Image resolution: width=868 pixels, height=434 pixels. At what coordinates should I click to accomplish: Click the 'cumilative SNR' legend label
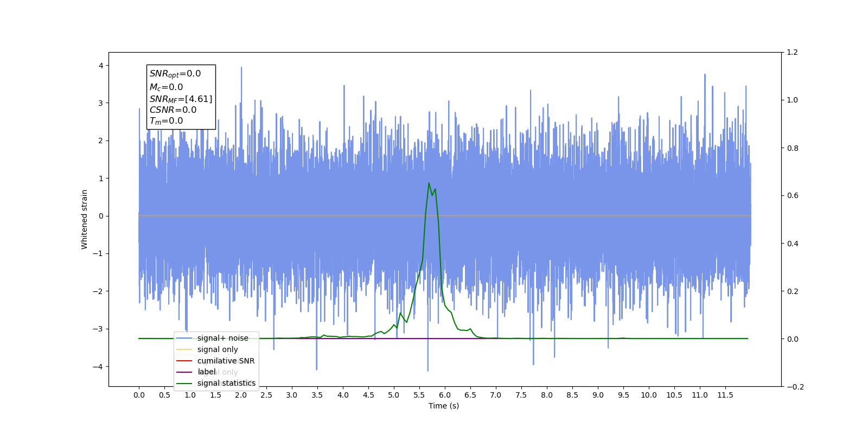click(226, 361)
